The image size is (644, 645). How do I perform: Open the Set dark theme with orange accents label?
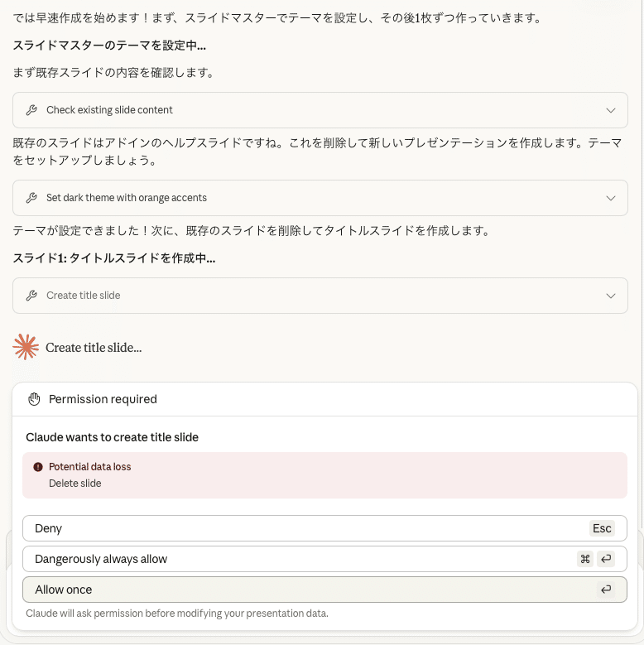click(127, 198)
